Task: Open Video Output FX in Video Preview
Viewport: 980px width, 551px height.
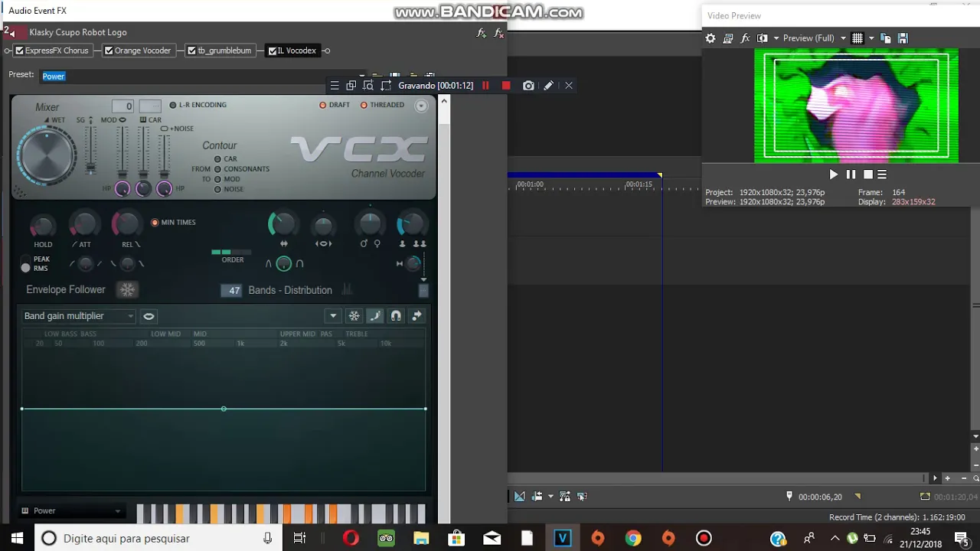Action: (x=745, y=38)
